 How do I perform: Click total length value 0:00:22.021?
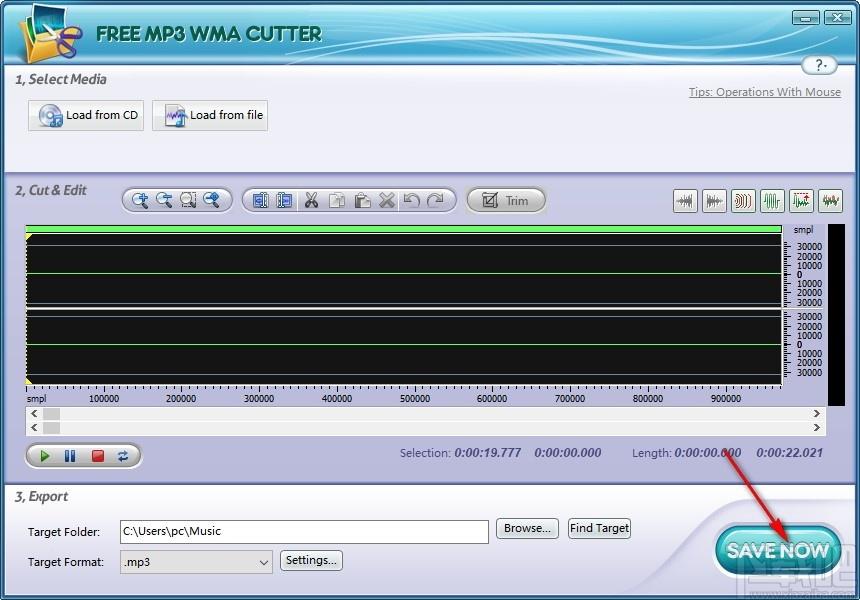tap(789, 453)
